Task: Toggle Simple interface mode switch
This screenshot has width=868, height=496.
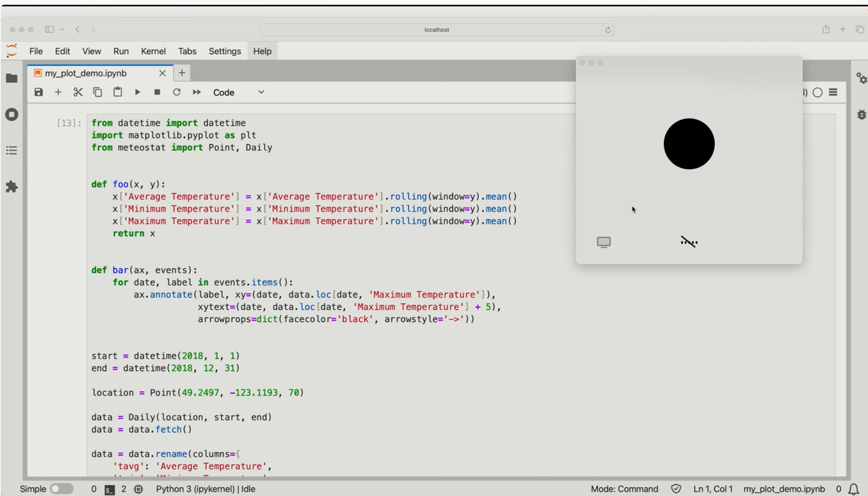Action: point(62,489)
